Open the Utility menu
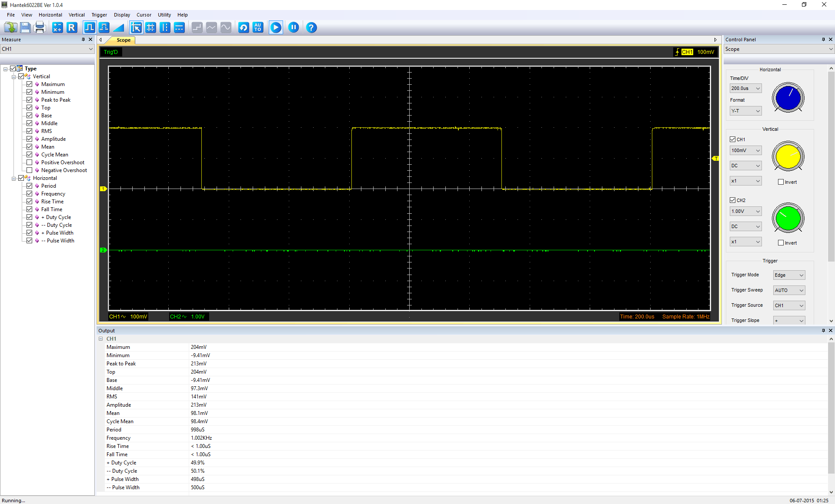 (164, 15)
